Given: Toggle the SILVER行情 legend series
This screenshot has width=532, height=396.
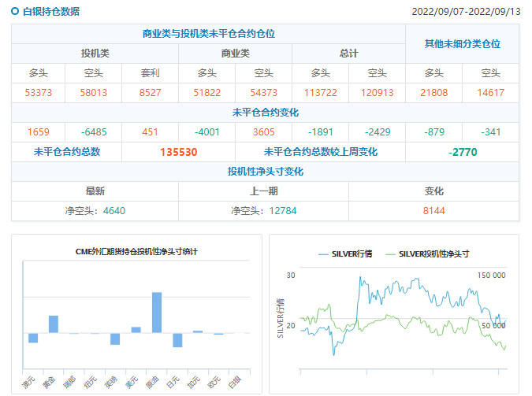Looking at the screenshot, I should click(x=345, y=254).
